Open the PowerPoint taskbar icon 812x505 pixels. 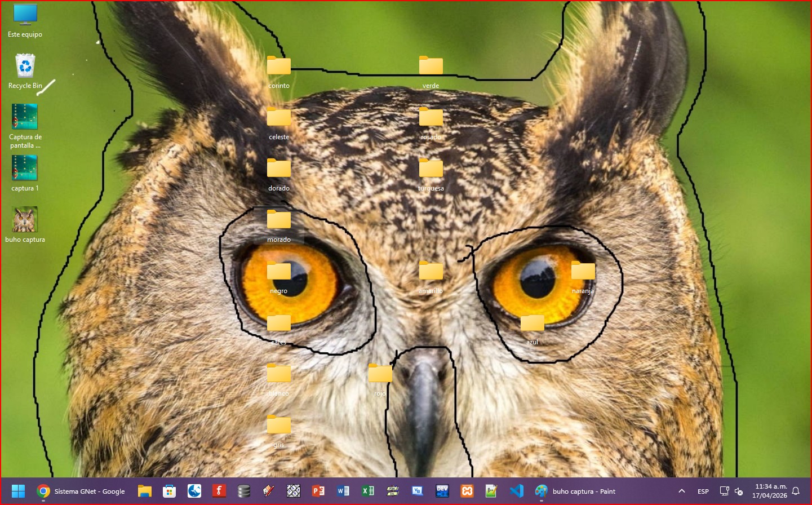[x=318, y=491]
